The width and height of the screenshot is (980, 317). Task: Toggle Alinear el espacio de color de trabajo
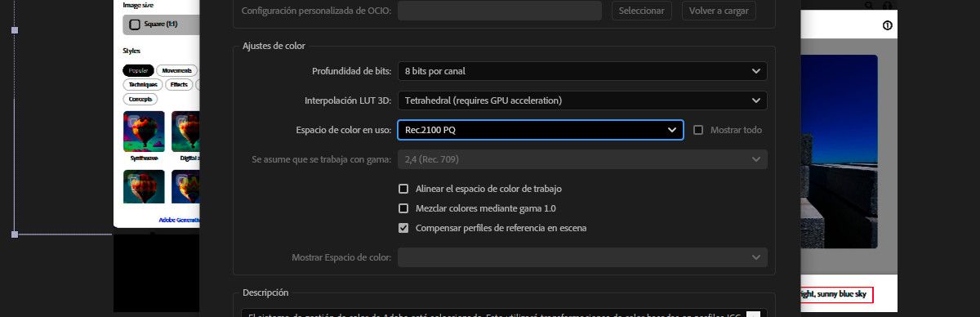point(403,189)
